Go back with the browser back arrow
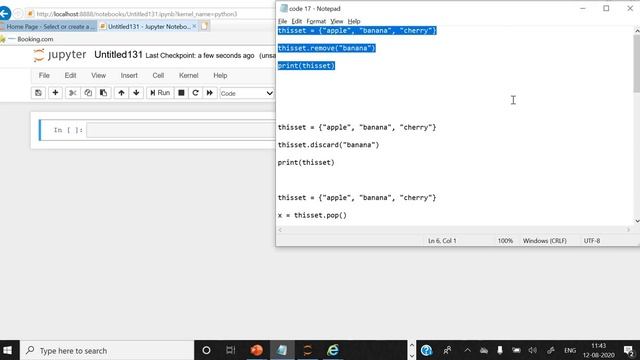The image size is (640, 360). 5,13
